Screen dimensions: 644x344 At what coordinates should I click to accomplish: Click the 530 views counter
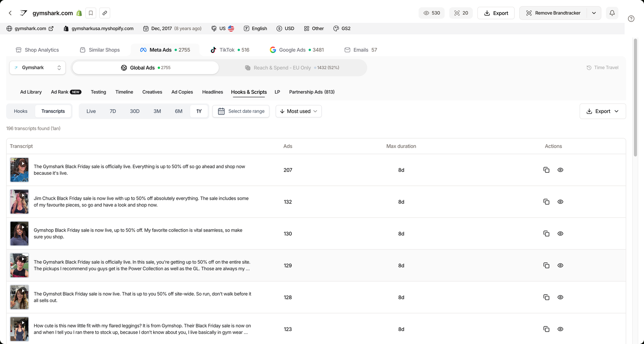click(x=432, y=13)
